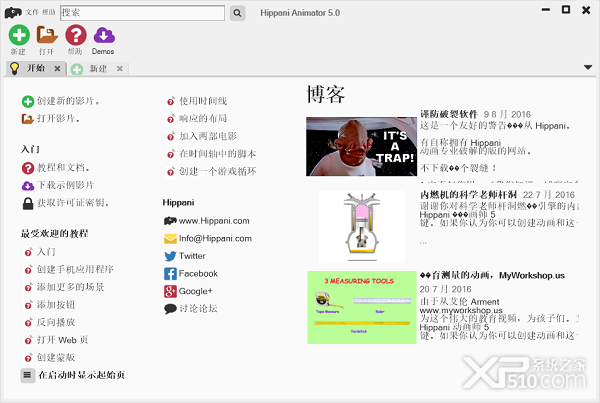Open the 响应的布局 tutorial
The image size is (600, 403).
click(203, 119)
